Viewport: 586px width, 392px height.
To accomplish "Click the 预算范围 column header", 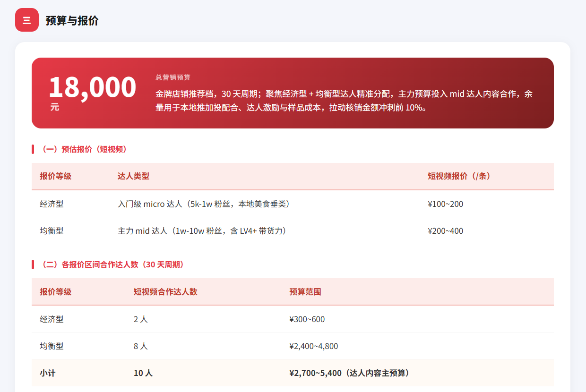I will pyautogui.click(x=305, y=292).
